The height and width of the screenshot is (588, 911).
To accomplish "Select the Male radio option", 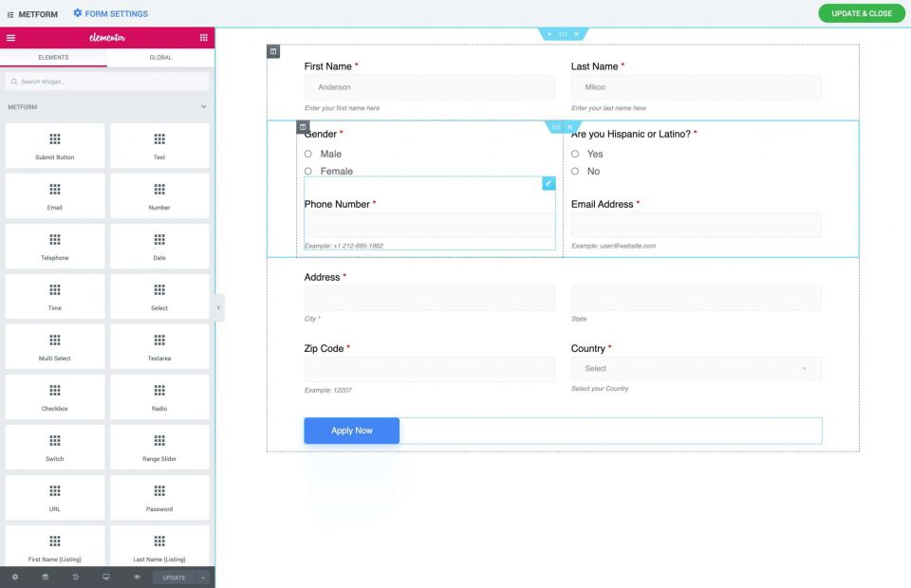I will (x=308, y=154).
